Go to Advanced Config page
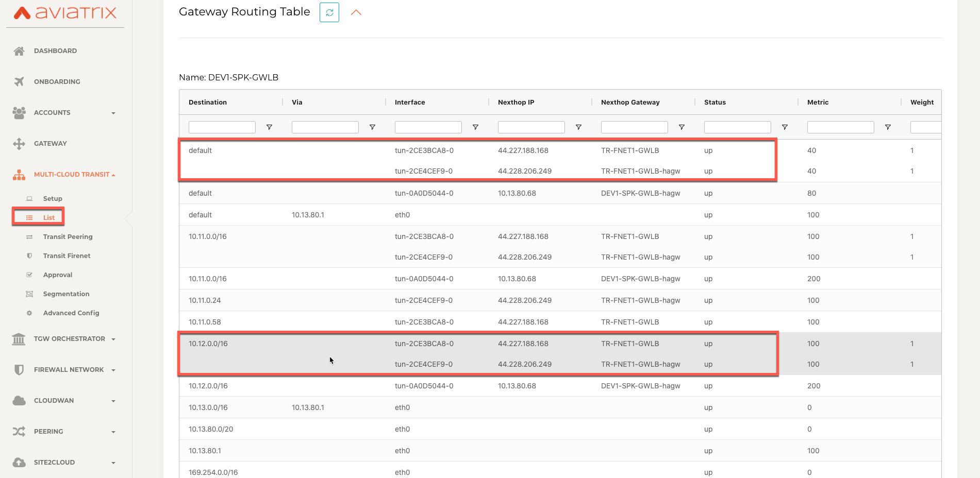This screenshot has height=478, width=980. (x=71, y=313)
